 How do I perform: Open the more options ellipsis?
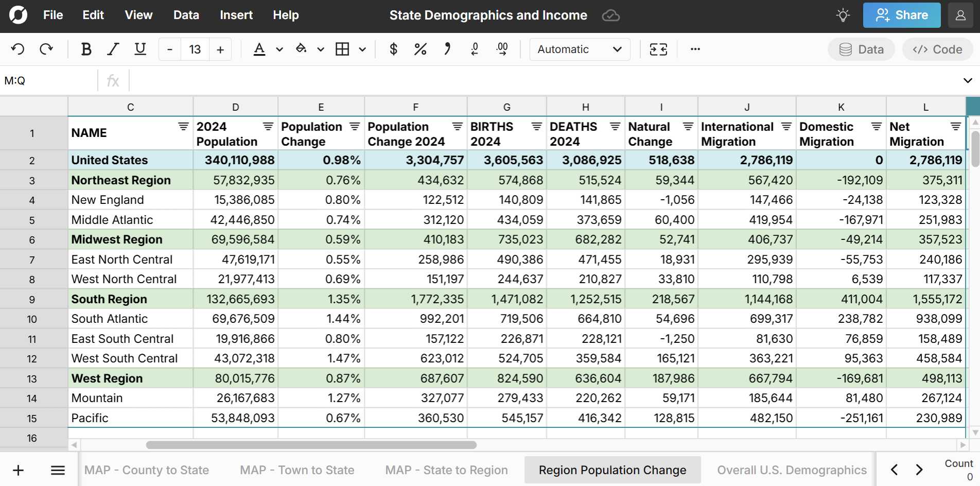point(695,49)
